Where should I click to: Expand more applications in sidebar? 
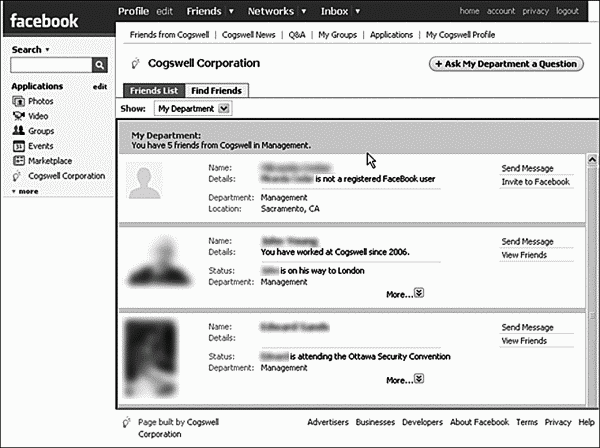tap(26, 191)
